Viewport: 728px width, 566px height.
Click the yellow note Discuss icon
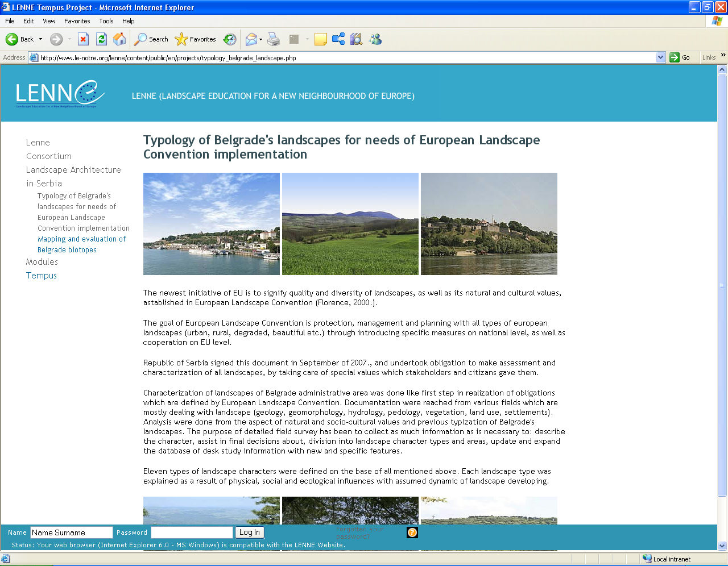321,39
